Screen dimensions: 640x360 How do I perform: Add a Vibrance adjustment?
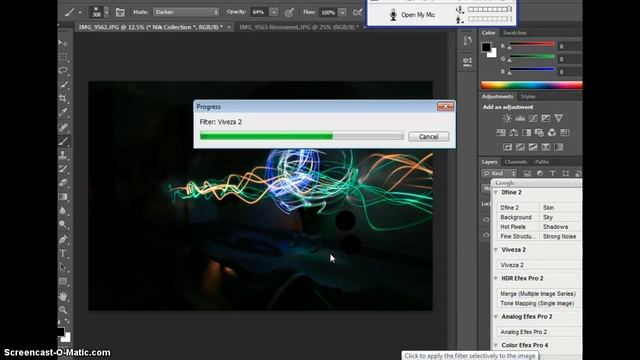point(558,118)
